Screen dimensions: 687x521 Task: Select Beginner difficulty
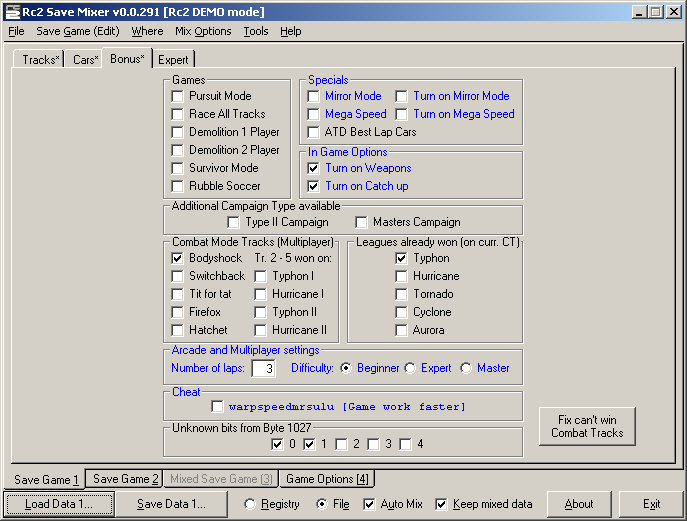[x=346, y=368]
